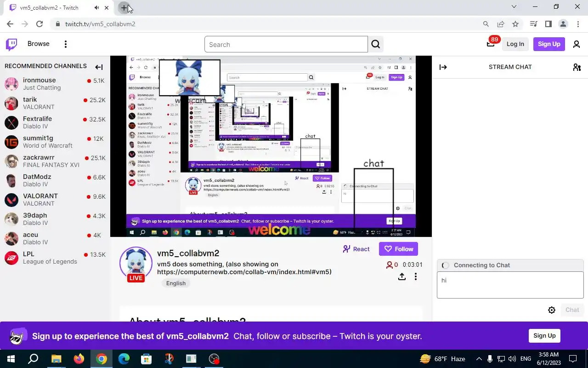The height and width of the screenshot is (368, 588).
Task: Open summit1g World of Warcraft channel
Action: 55,142
